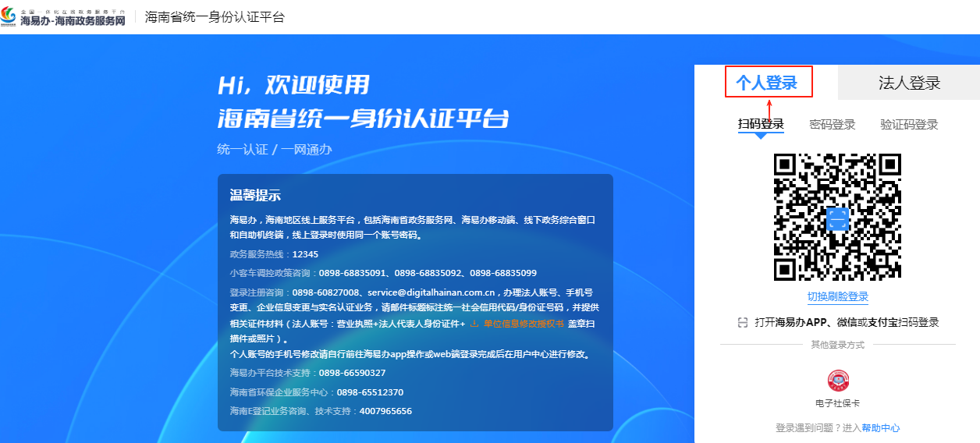Click 海南省统一身份认证平台 header title
This screenshot has width=980, height=443.
[x=215, y=17]
